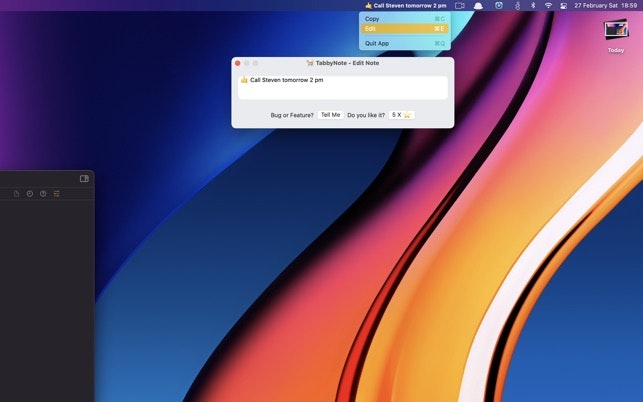This screenshot has height=402, width=643.
Task: Click the thumbs-up emoji in the menu bar
Action: (368, 6)
